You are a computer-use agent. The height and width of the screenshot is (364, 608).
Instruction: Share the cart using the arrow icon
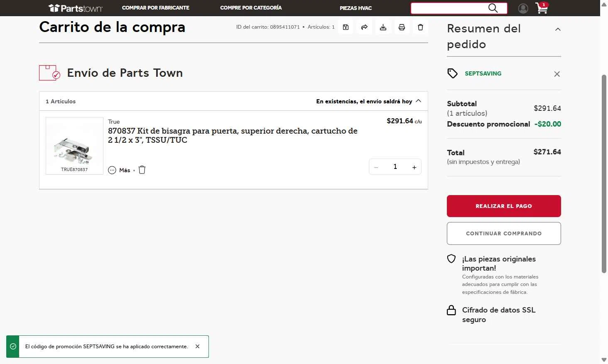tap(364, 27)
